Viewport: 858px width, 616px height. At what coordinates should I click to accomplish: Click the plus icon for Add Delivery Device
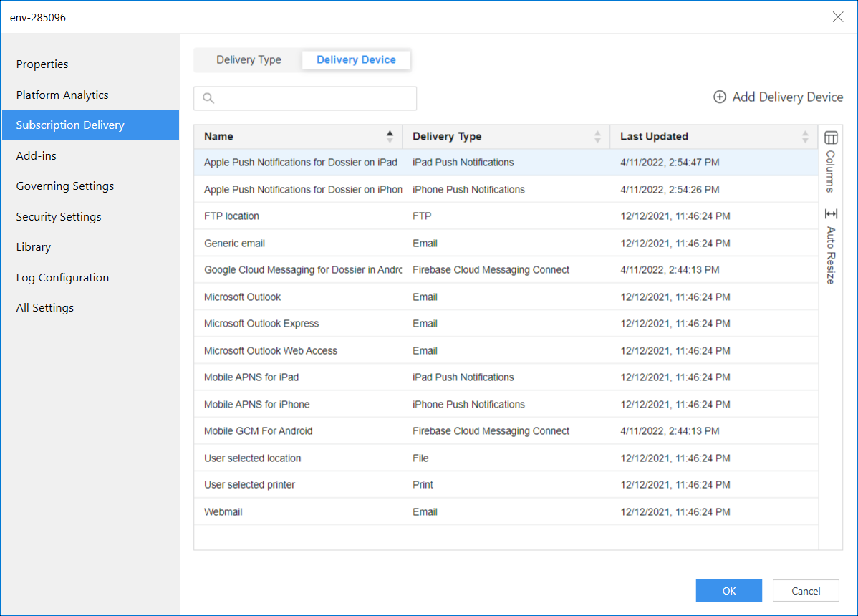click(720, 97)
